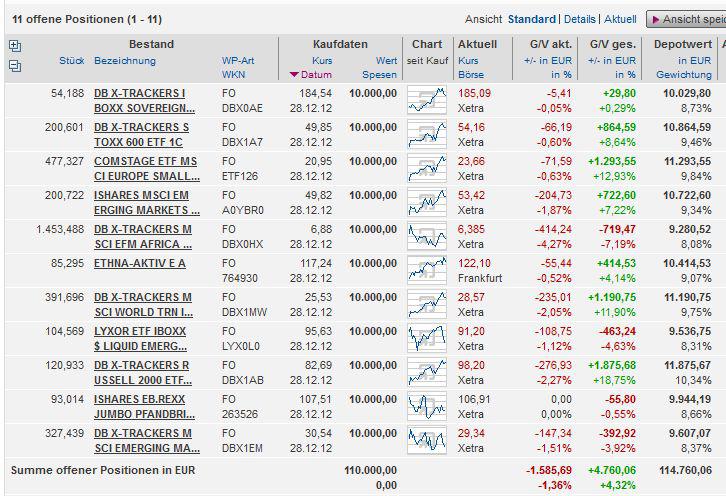The image size is (726, 496).
Task: Sort positions by the Bezeichnung column
Action: (x=125, y=61)
